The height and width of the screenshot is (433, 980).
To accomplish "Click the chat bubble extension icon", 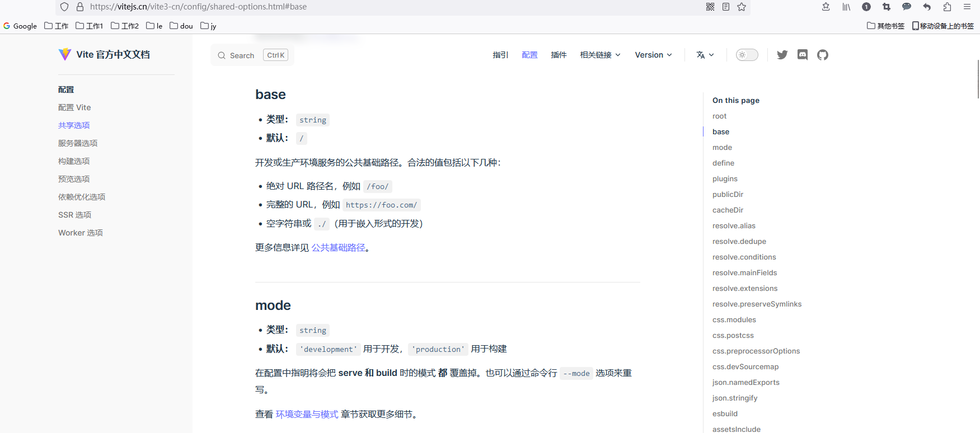I will (907, 7).
